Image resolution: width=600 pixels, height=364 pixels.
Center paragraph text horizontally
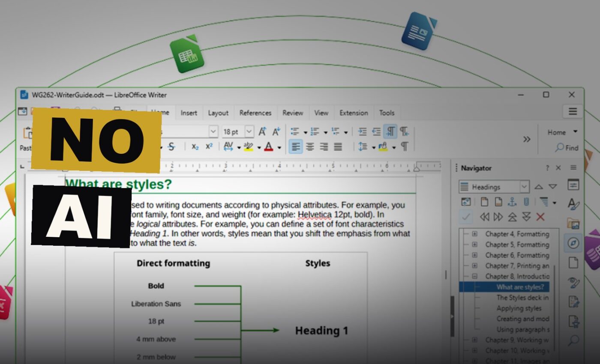click(x=310, y=147)
